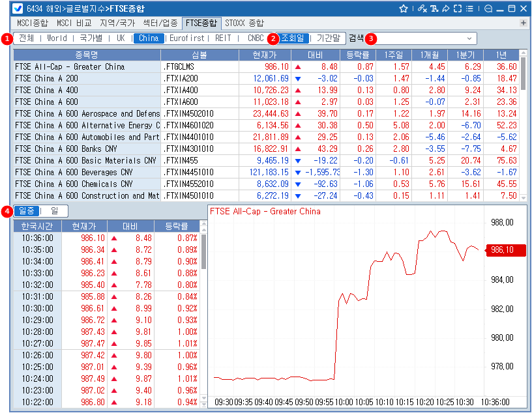Switch to 기간말 period option
532x413 pixels.
tap(328, 38)
